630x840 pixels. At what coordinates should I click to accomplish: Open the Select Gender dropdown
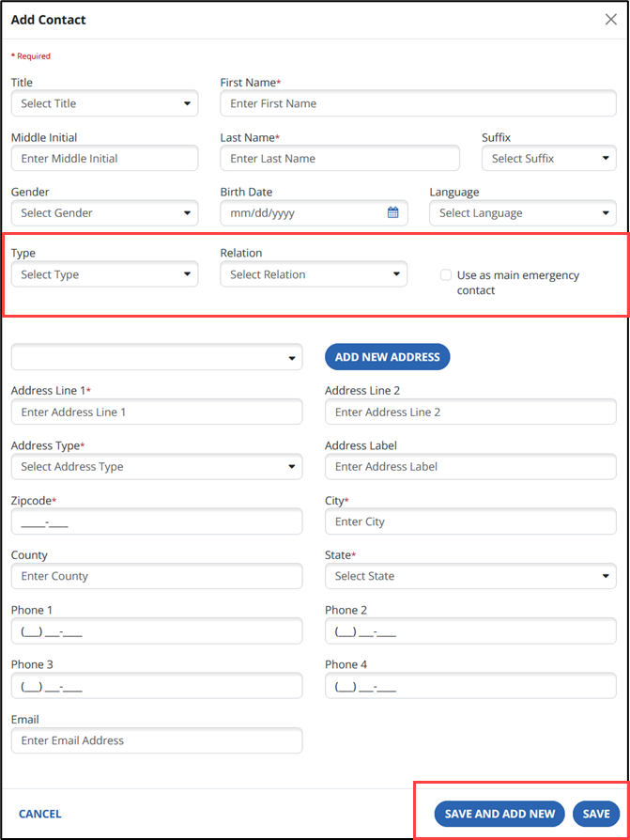[104, 213]
